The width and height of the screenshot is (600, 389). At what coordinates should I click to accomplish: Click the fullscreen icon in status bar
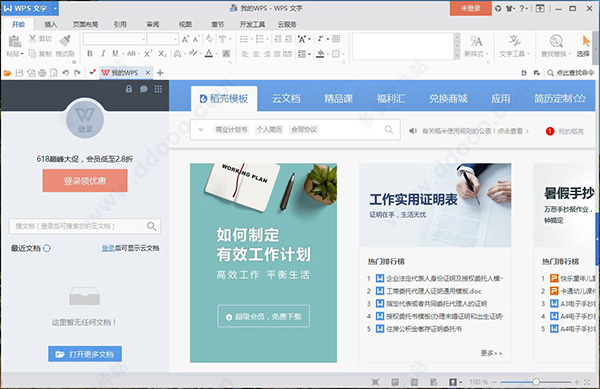(587, 382)
